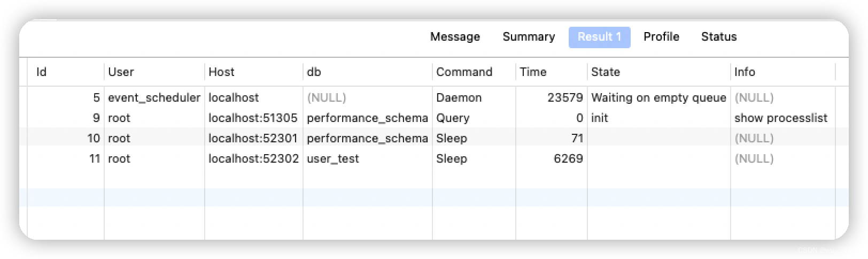Select the Result 1 tab
The width and height of the screenshot is (868, 259).
tap(599, 37)
